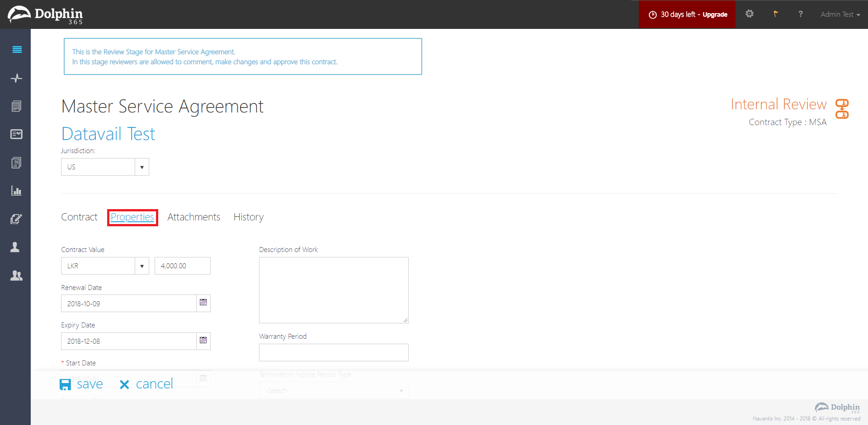Open the hamburger menu in sidebar
Viewport: 868px width, 425px height.
click(x=17, y=50)
